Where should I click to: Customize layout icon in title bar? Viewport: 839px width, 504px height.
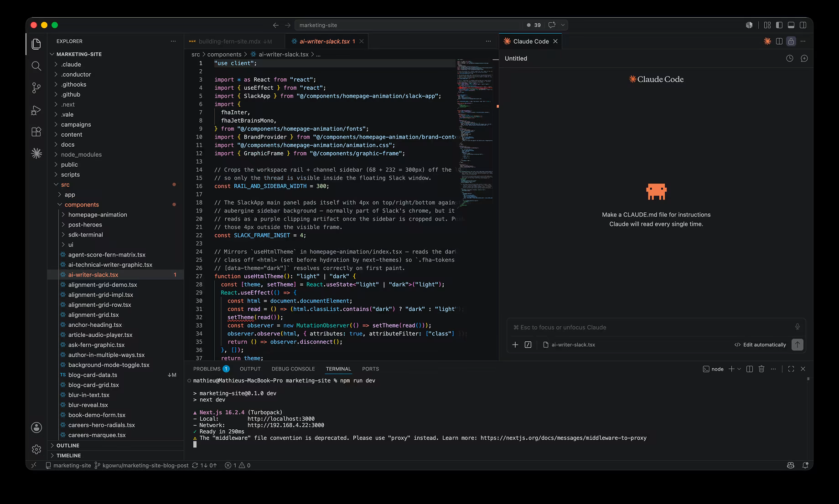pos(767,25)
